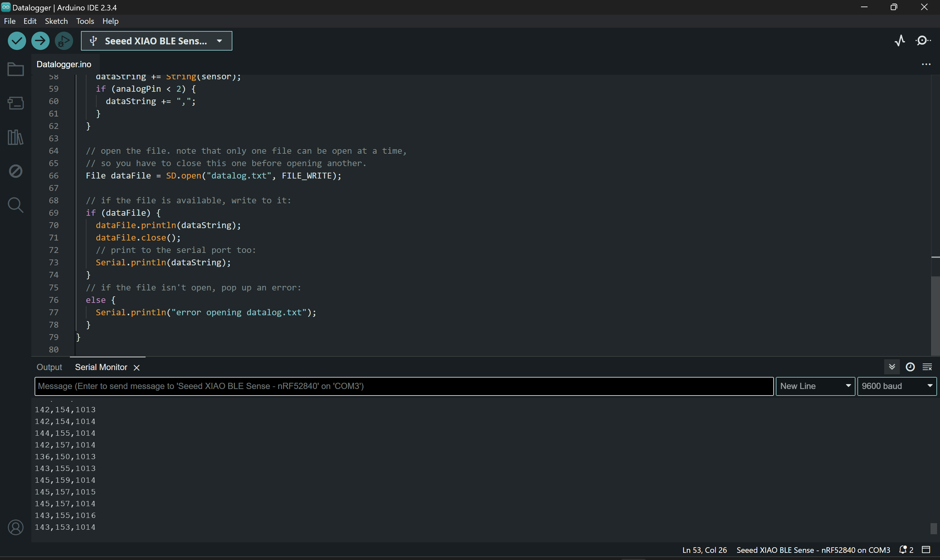Click the notifications bell in status bar
Screen dimensions: 940x560
(906, 550)
